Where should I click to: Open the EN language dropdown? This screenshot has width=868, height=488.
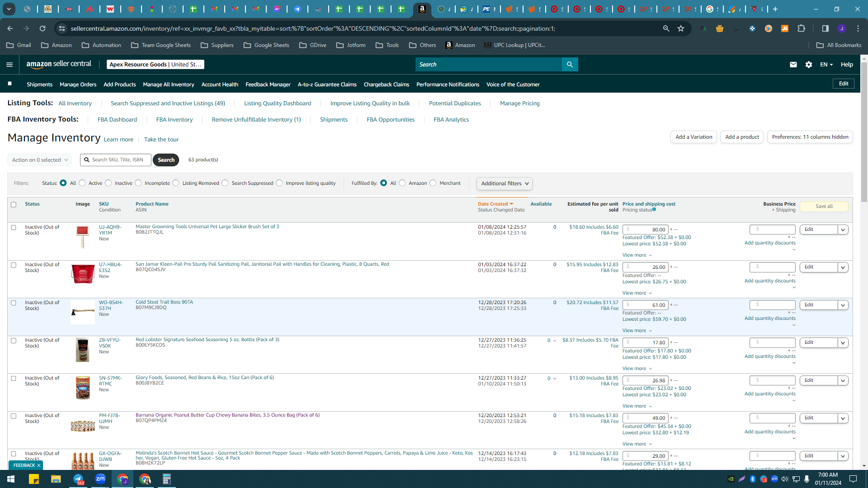click(826, 65)
